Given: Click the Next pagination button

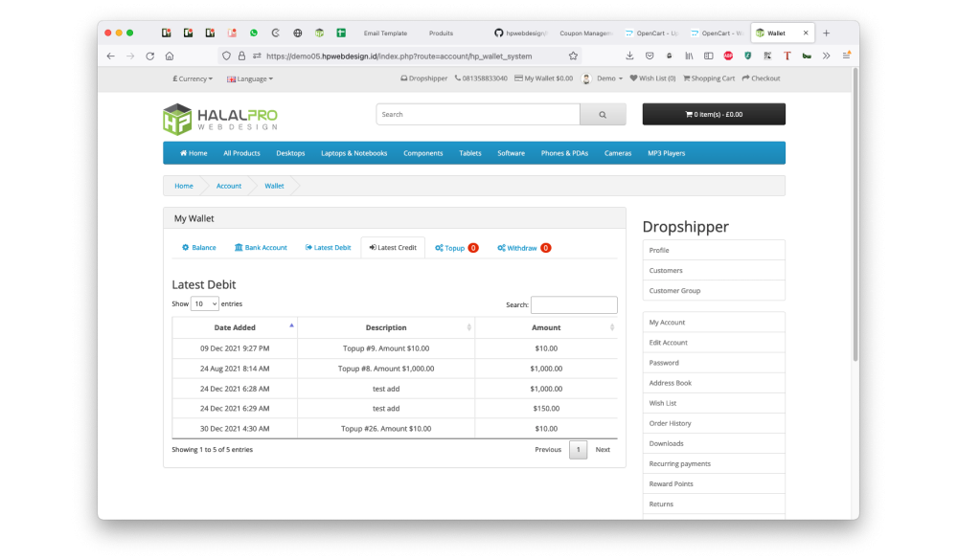Looking at the screenshot, I should pos(603,449).
